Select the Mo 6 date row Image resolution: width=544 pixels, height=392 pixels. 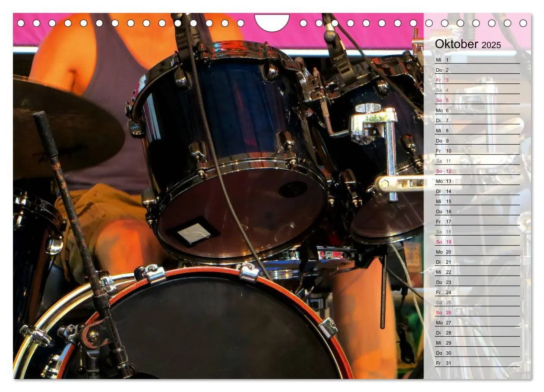[477, 110]
